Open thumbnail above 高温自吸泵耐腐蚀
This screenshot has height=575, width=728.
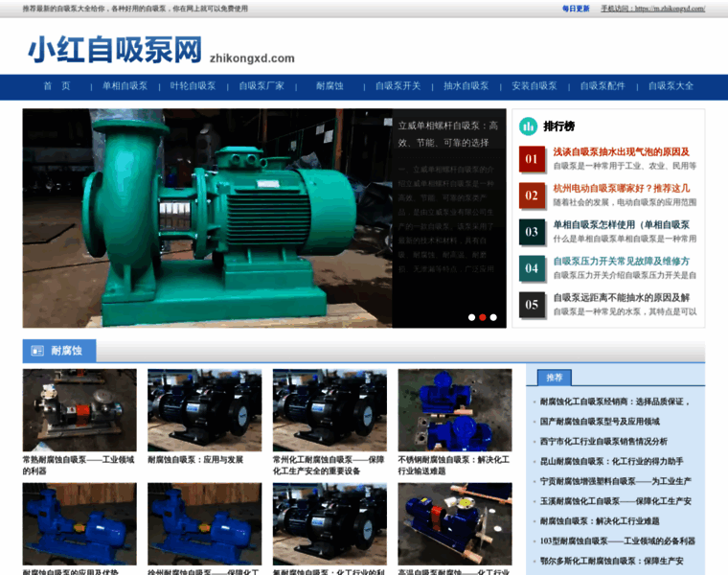tap(455, 524)
